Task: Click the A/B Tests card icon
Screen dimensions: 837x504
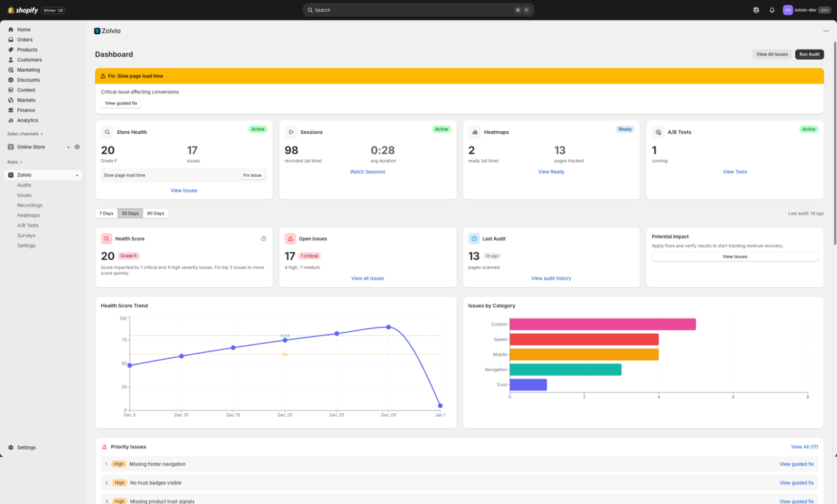Action: (x=658, y=132)
